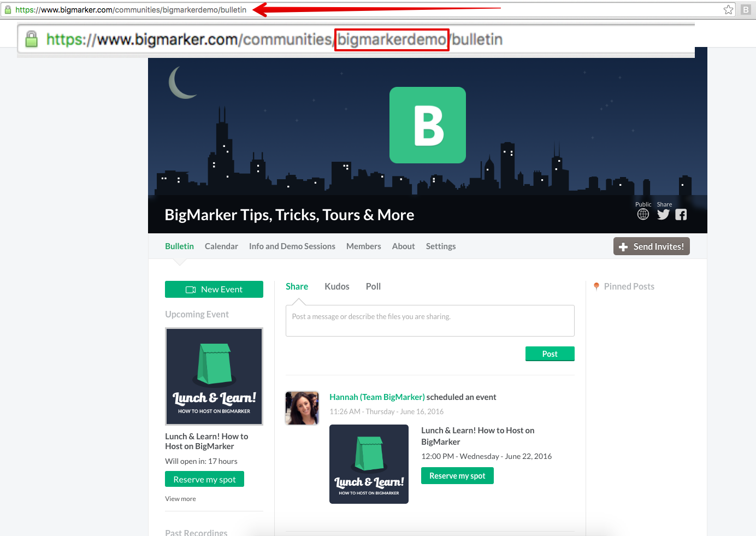
Task: Open the Bulletin tab
Action: click(179, 246)
